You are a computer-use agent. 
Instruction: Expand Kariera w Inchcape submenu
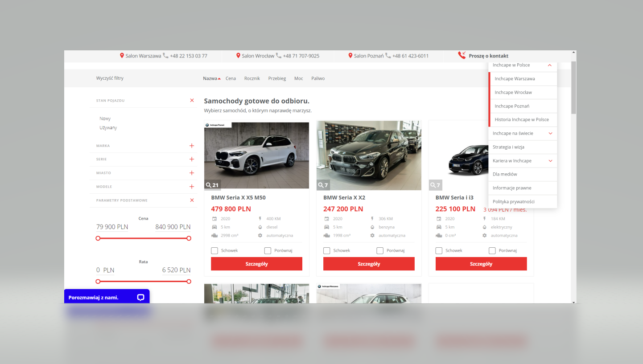[550, 161]
